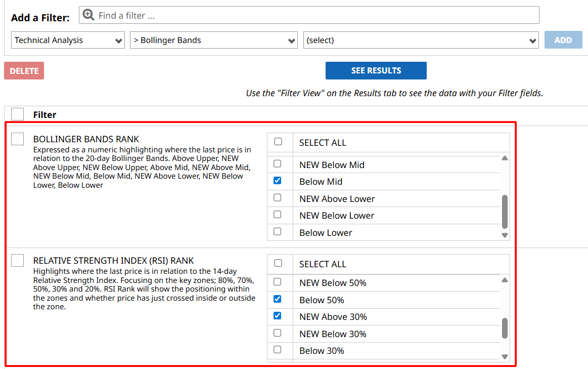Uncheck the Below 50% RSI option
Viewport: 588px width, 369px height.
(277, 299)
